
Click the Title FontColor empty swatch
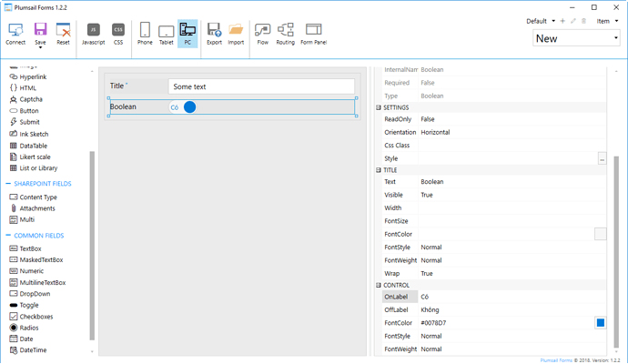point(601,234)
